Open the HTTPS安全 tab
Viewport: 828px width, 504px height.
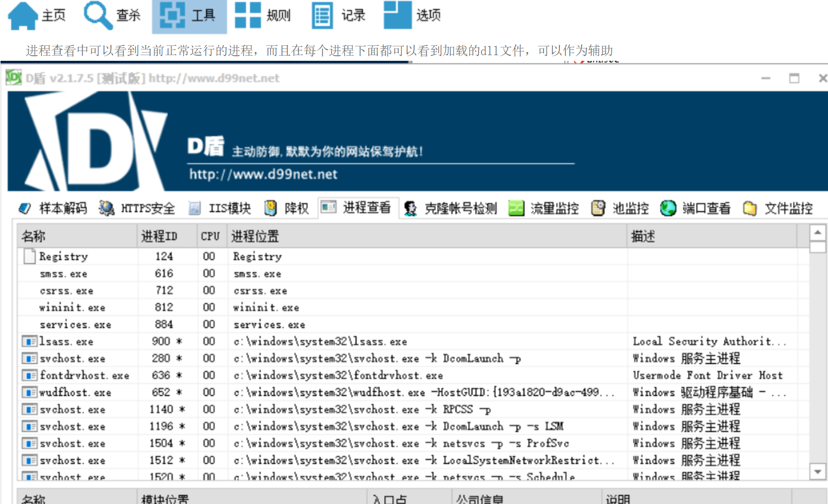(x=137, y=208)
